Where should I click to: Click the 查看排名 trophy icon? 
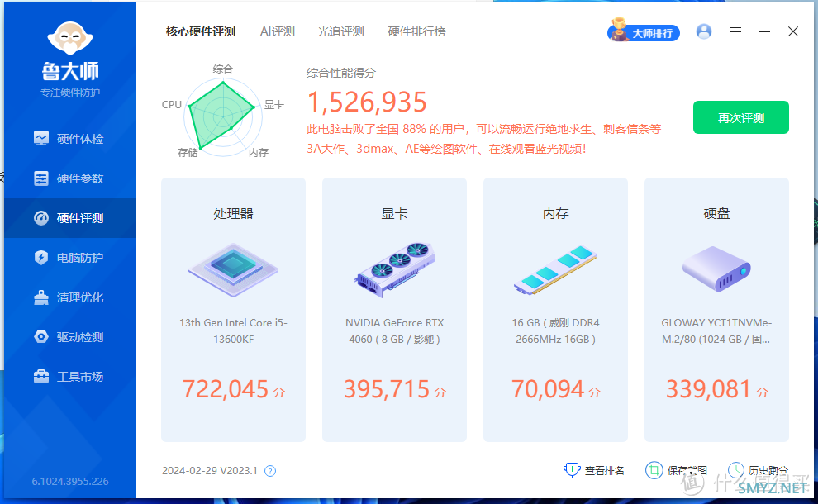point(572,470)
